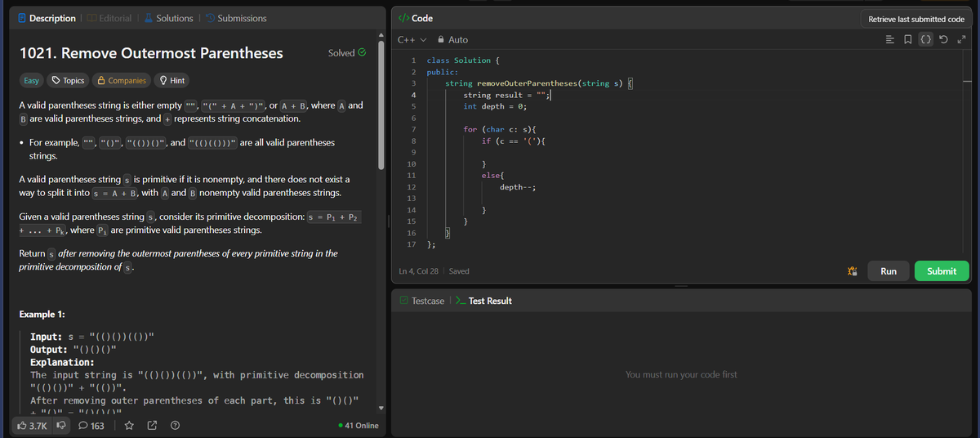Click the 'public:' code line
980x438 pixels.
(x=442, y=72)
